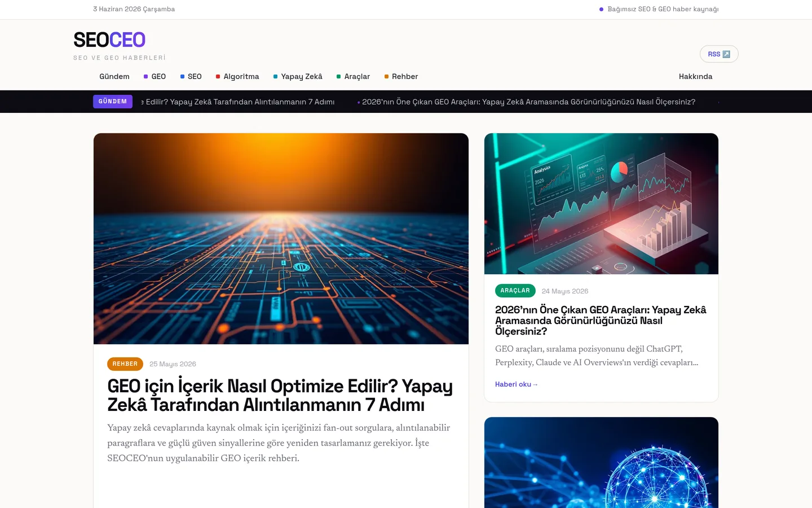The height and width of the screenshot is (508, 812).
Task: Click the GÜNDEM ticker badge
Action: point(113,102)
